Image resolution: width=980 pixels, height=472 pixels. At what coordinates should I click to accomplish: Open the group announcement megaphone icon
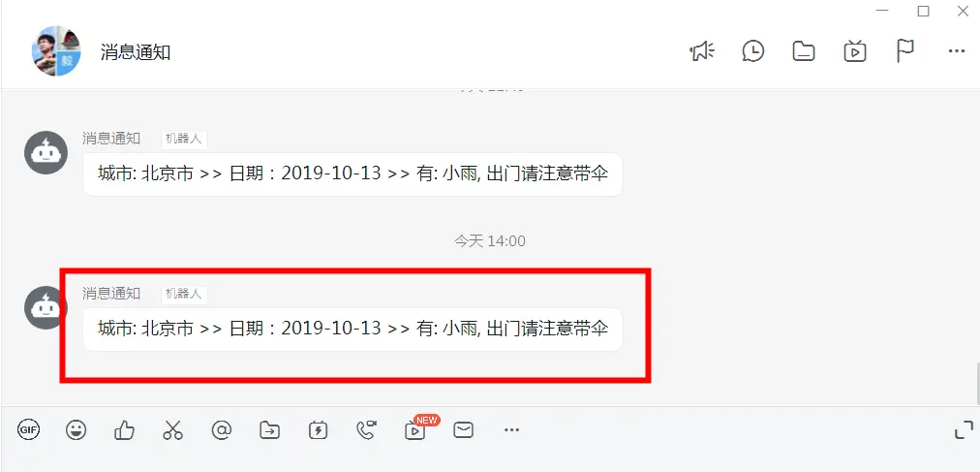[x=702, y=51]
